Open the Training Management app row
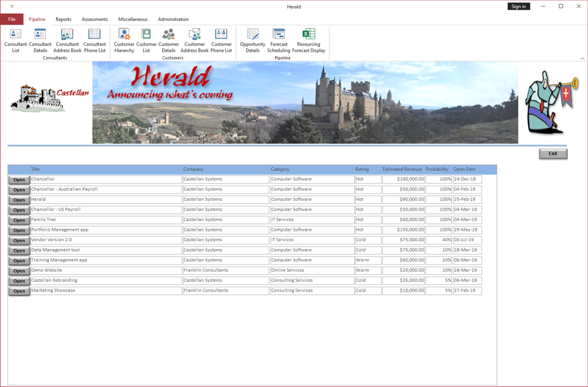Screen dimensions: 588x387 (x=19, y=261)
